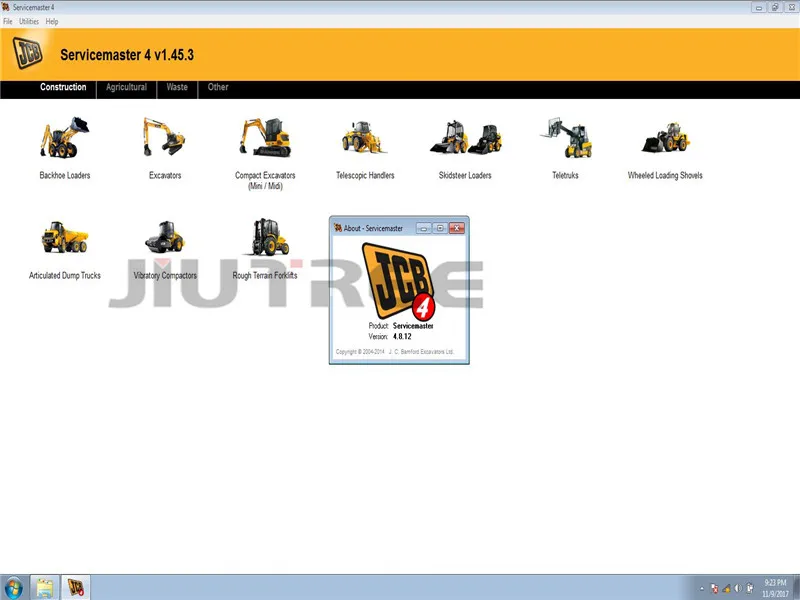
Task: Click the Backhoe Loaders label
Action: click(65, 176)
